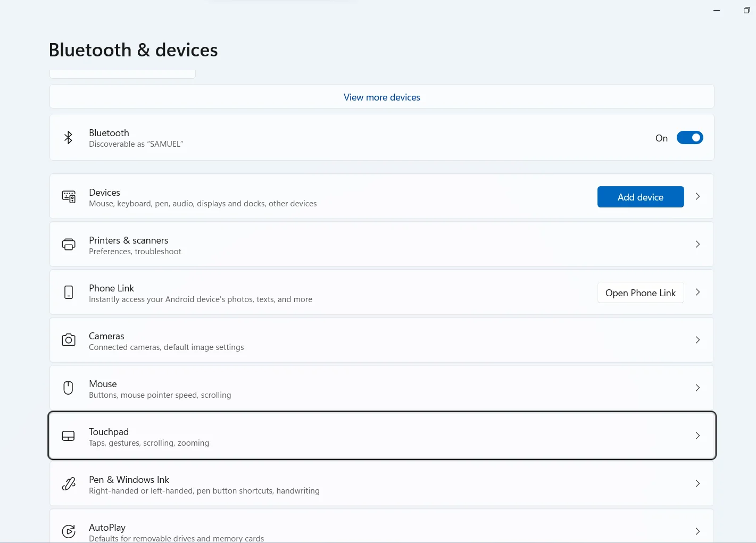Open Printers & scanners via its chevron
756x543 pixels.
[697, 245]
